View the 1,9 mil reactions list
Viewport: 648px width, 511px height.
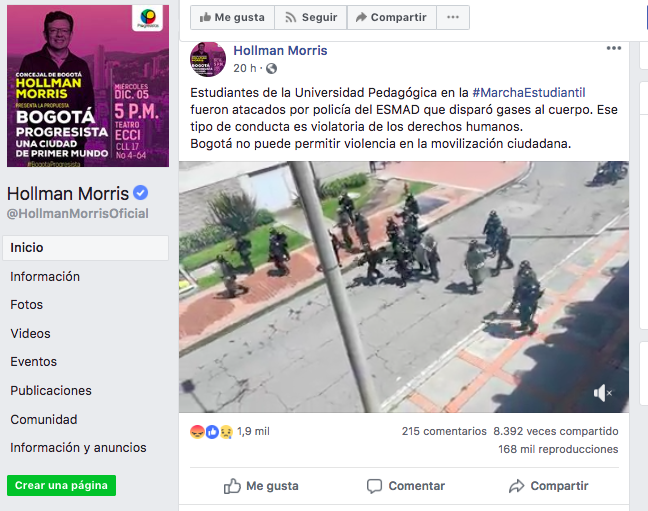(253, 432)
